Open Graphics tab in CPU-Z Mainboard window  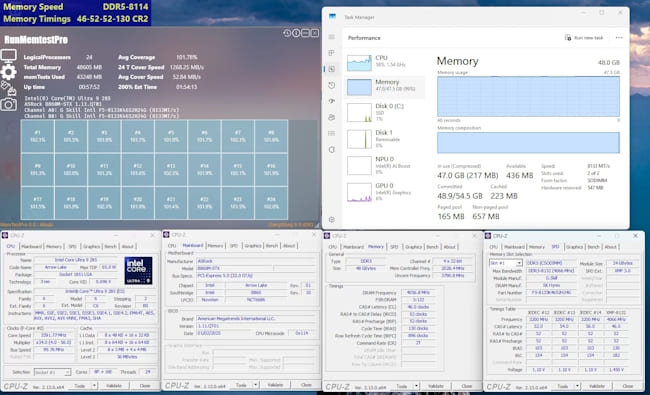pos(252,246)
